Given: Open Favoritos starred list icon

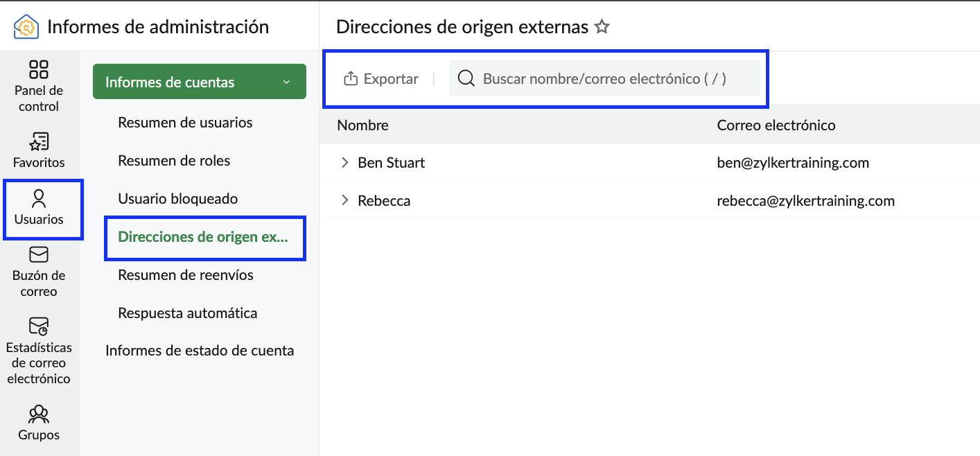Looking at the screenshot, I should coord(39,142).
